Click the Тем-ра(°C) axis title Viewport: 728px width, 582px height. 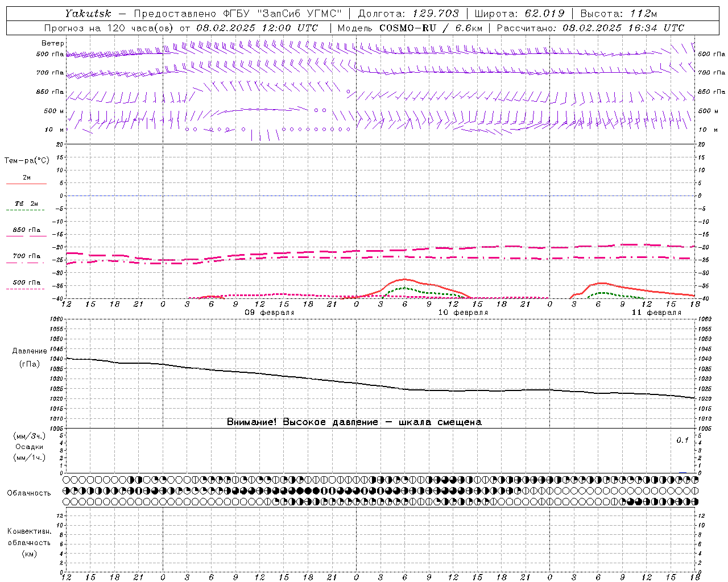tap(27, 161)
